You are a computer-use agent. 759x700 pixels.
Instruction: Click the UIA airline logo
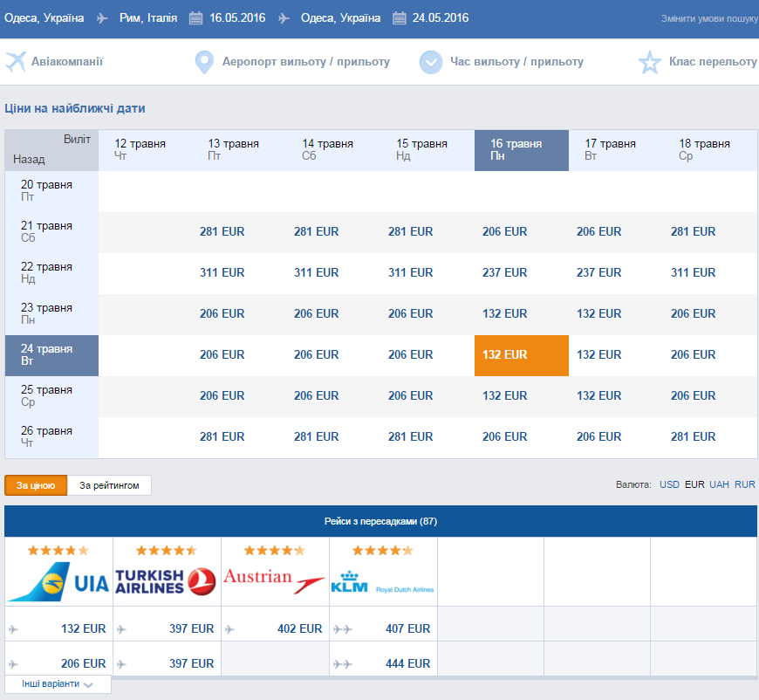click(58, 581)
